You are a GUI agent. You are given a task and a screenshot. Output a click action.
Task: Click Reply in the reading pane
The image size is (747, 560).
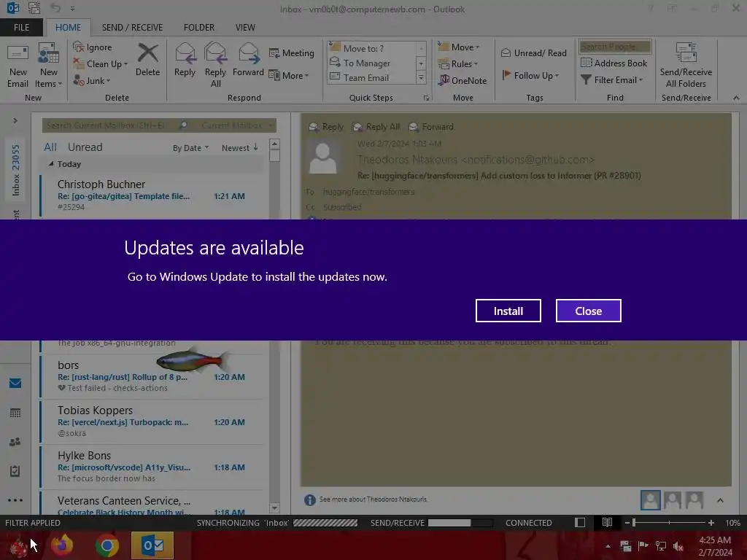pyautogui.click(x=326, y=127)
